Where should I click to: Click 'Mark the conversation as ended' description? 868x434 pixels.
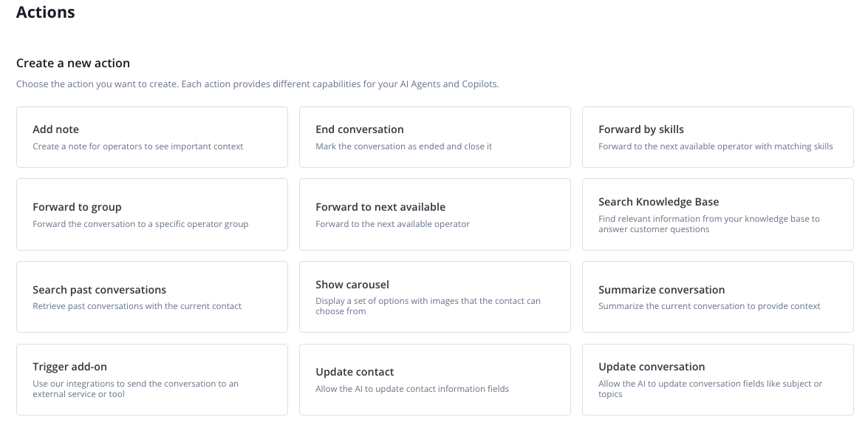point(403,146)
